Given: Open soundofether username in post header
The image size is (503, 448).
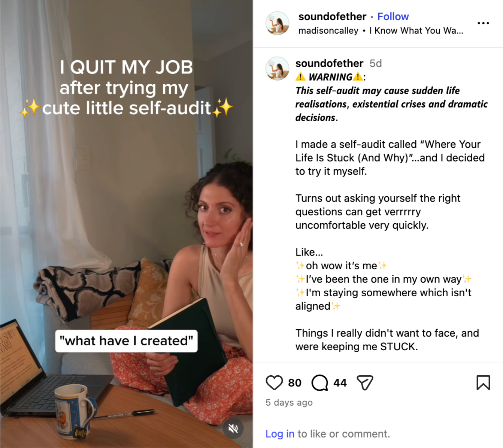Looking at the screenshot, I should click(332, 16).
